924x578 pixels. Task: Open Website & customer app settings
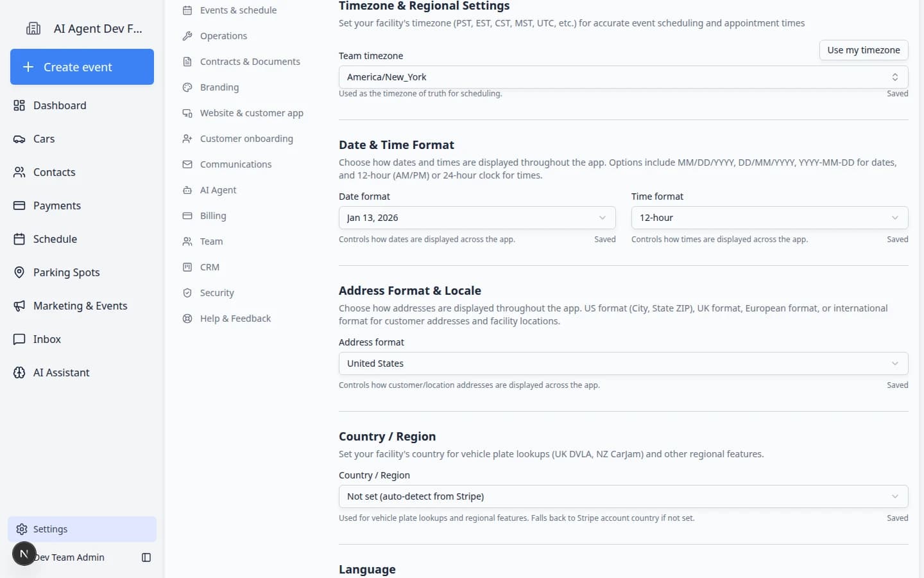tap(252, 113)
